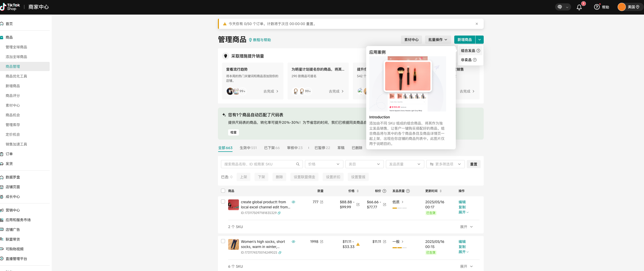
Task: Toggle visibility eye for Women's high socks
Action: [x=293, y=242]
